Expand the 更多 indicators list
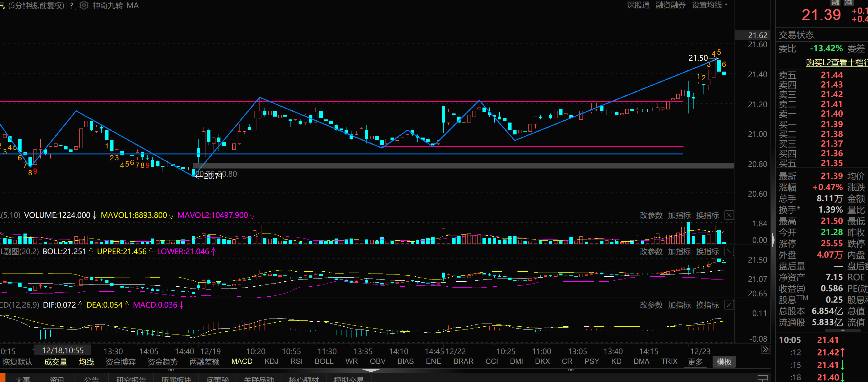Image resolution: width=868 pixels, height=382 pixels. tap(695, 362)
